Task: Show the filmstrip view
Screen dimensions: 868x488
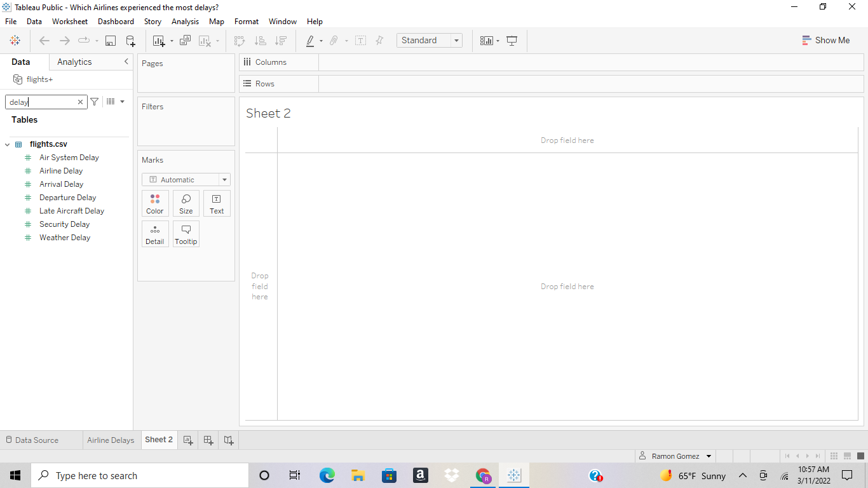Action: click(848, 456)
